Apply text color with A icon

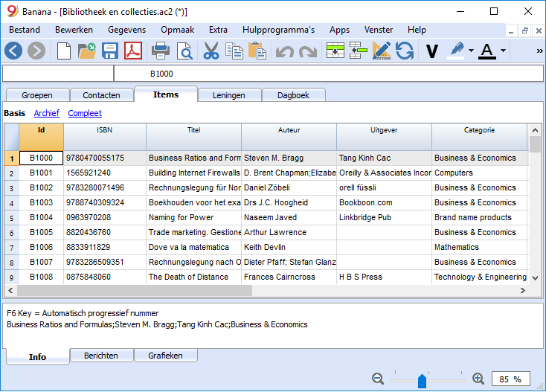(x=487, y=51)
